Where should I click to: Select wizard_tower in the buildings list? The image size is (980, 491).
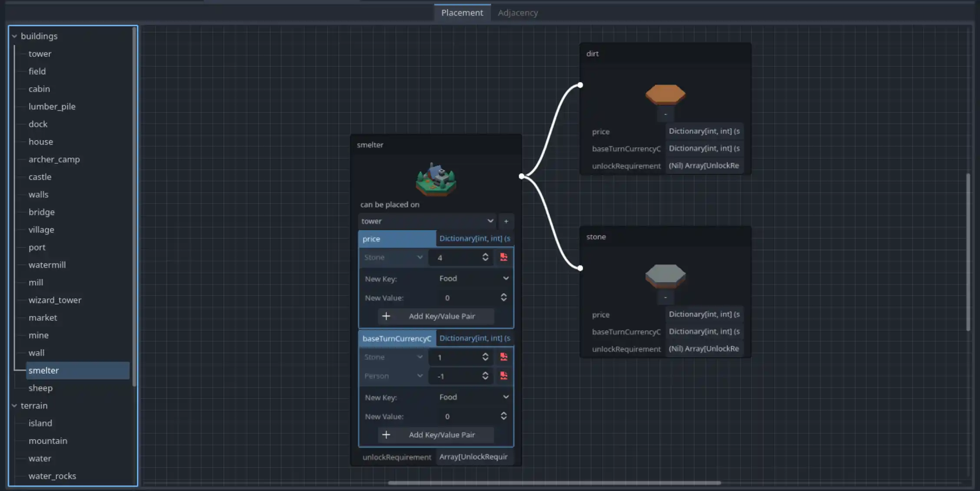pos(55,300)
